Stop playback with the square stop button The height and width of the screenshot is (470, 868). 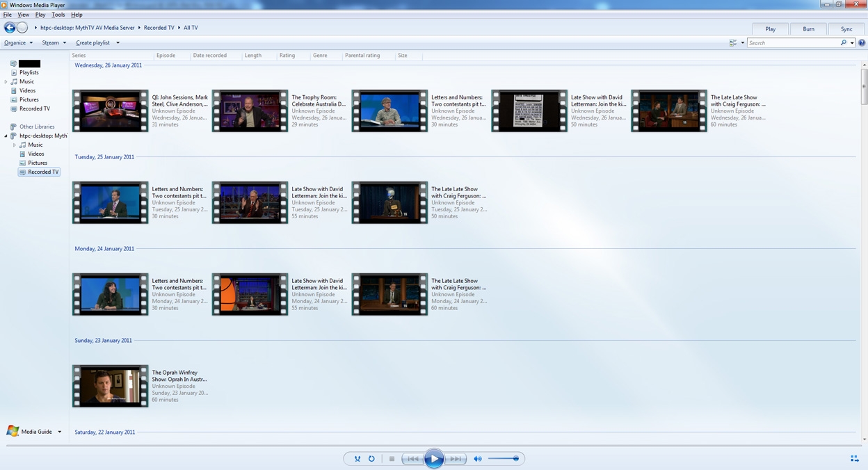392,459
